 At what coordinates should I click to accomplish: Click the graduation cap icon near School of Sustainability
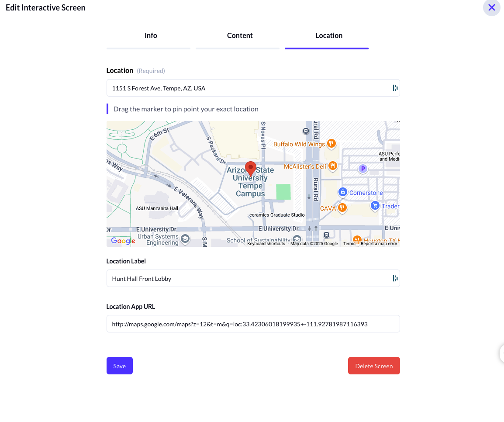297,239
